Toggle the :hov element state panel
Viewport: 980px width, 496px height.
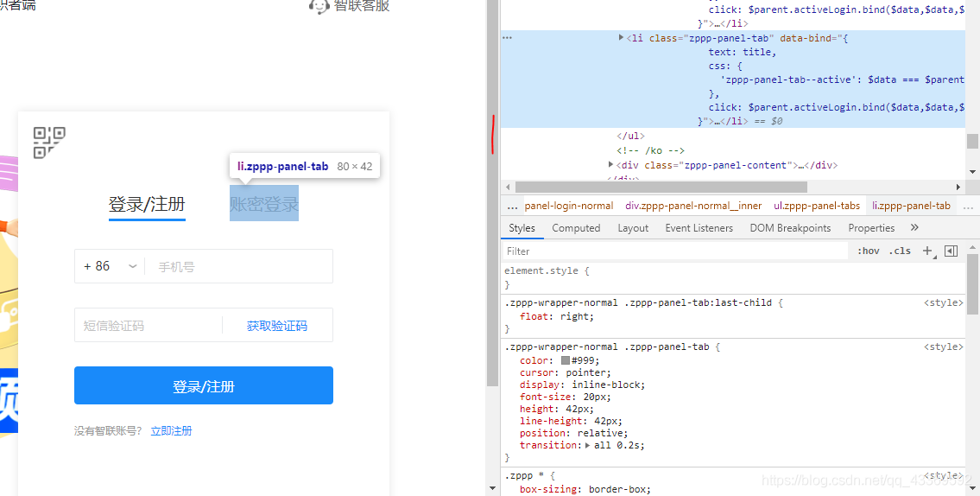(x=868, y=251)
